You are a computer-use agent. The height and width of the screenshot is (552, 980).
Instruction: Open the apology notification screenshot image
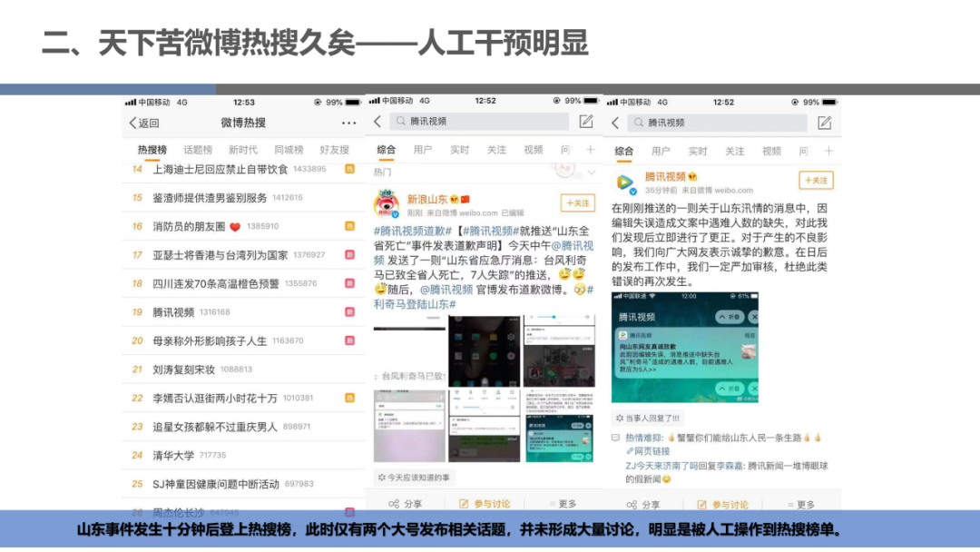click(x=685, y=347)
